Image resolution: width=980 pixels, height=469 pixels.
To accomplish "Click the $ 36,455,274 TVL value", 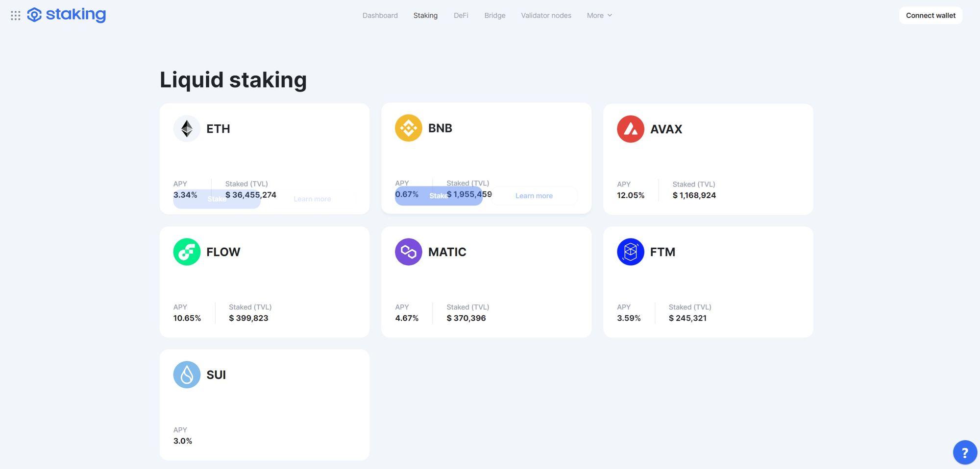I will [251, 195].
